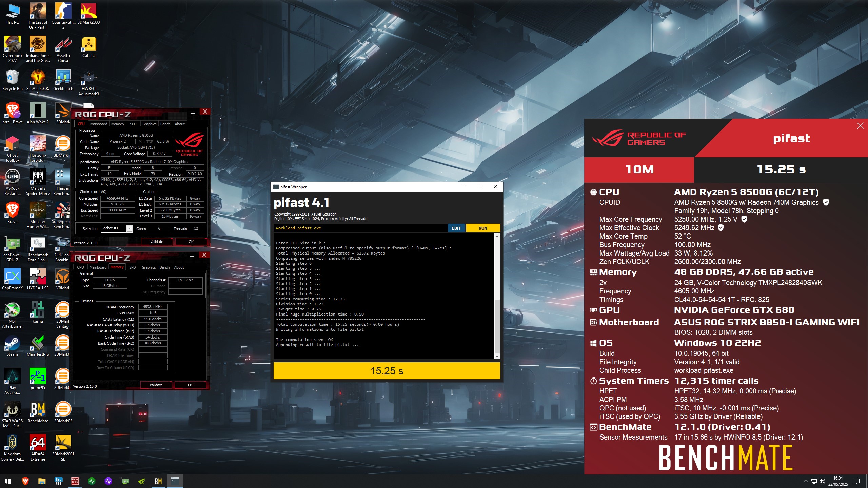Image resolution: width=868 pixels, height=488 pixels.
Task: Open Socket #1 selection dropdown in CPU-Z
Action: tap(116, 228)
